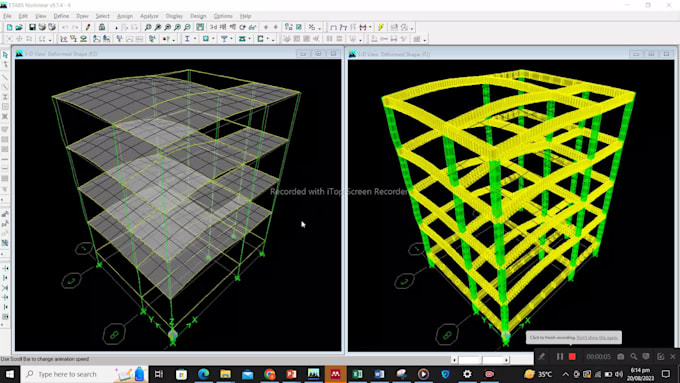This screenshot has width=680, height=383.
Task: Save the model with the floppy disk icon
Action: coord(32,27)
